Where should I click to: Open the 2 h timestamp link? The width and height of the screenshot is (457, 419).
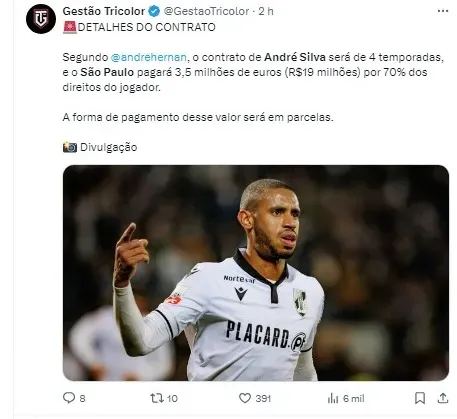266,11
